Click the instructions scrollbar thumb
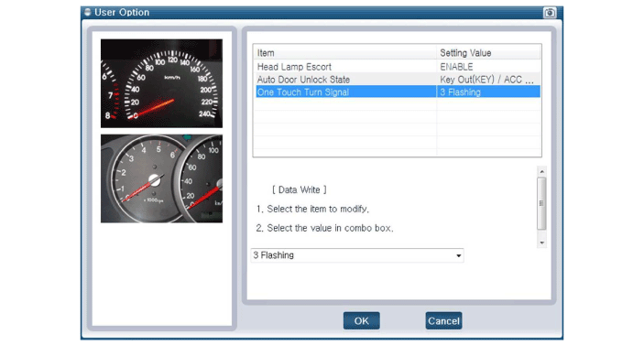 (541, 203)
